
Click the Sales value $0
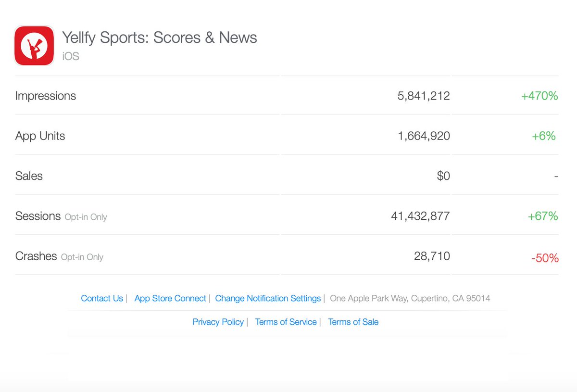[x=443, y=176]
